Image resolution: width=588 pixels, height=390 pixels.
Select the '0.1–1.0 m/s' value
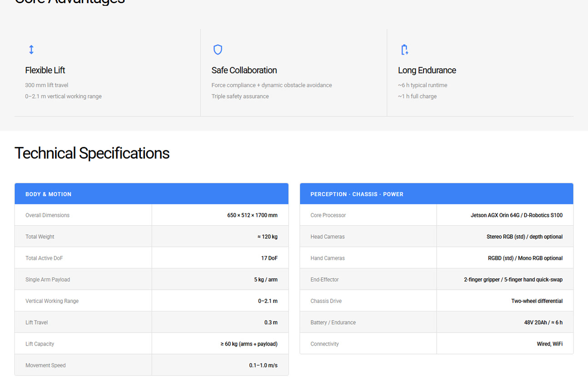(263, 365)
